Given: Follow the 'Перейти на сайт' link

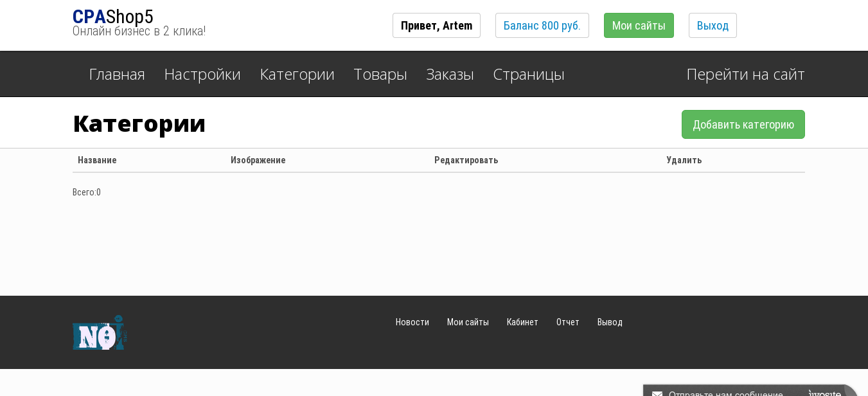Looking at the screenshot, I should tap(745, 75).
